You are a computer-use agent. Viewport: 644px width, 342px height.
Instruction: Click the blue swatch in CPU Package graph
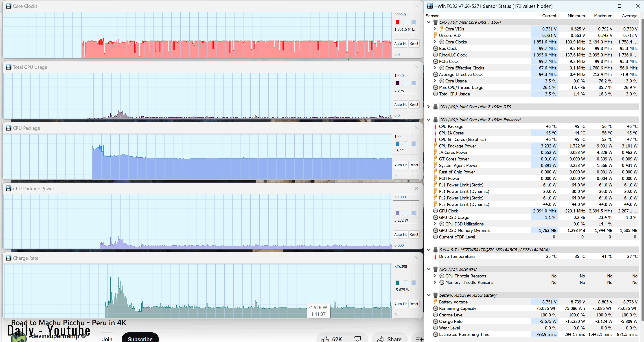click(x=397, y=144)
